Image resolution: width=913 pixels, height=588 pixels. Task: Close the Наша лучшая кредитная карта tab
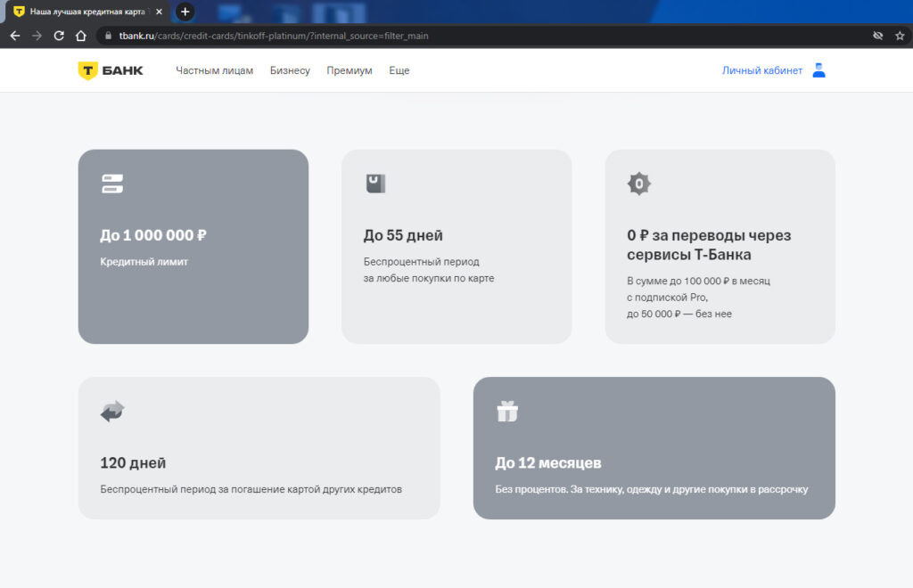pyautogui.click(x=159, y=12)
